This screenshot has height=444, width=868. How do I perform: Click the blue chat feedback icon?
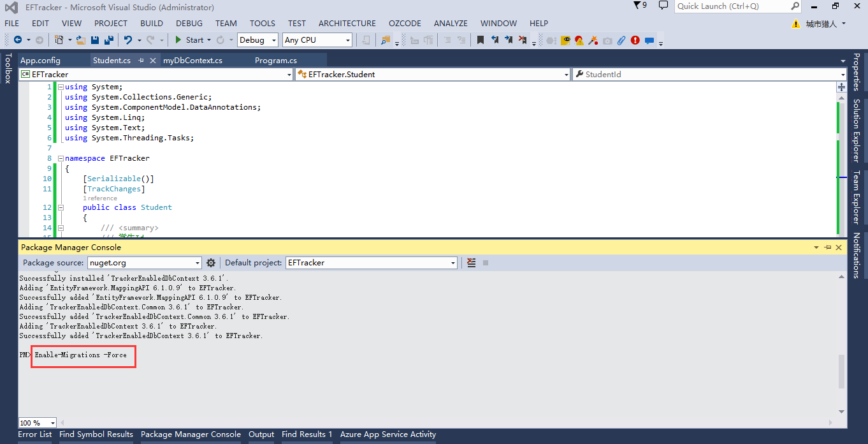(x=649, y=40)
